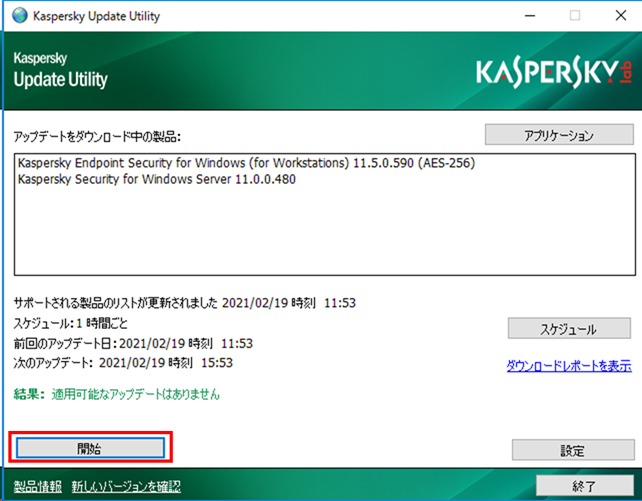
Task: Click the 結果: 適用可能なアップデートはありません status text
Action: click(x=116, y=394)
